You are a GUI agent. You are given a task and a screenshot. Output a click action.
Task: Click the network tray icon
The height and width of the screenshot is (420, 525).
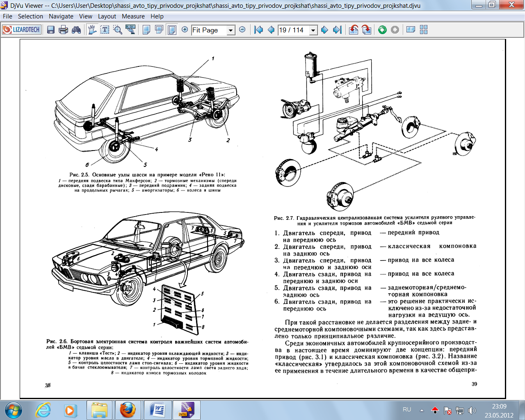pos(460,410)
